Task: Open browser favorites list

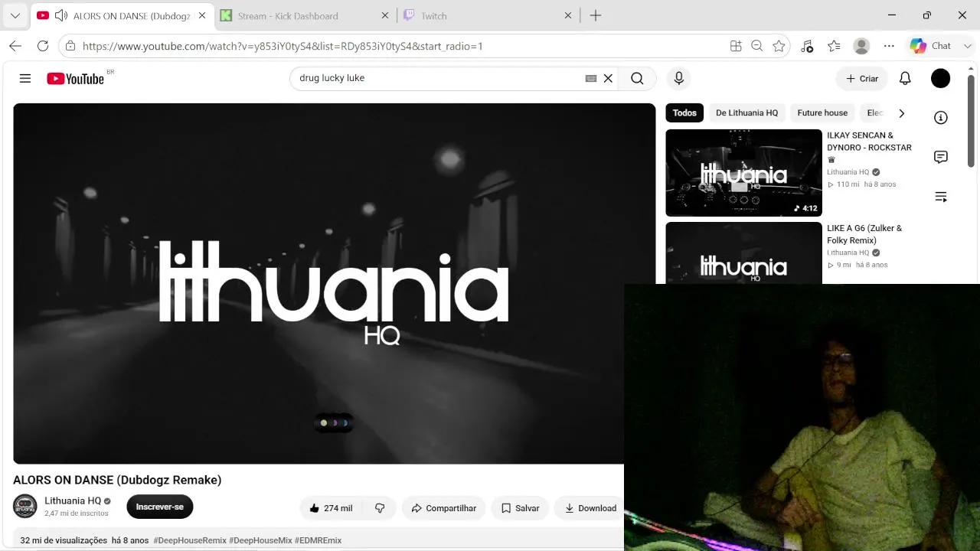Action: (x=834, y=46)
